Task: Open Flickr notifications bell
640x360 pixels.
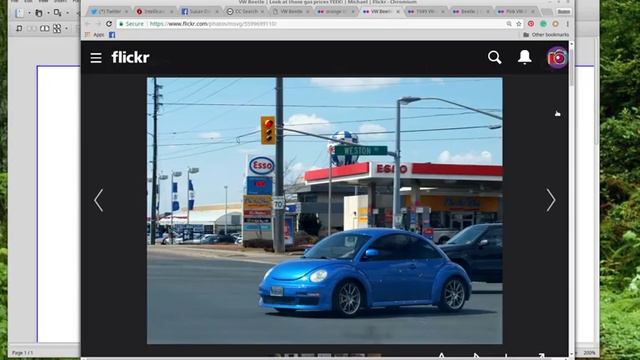Action: coord(524,57)
